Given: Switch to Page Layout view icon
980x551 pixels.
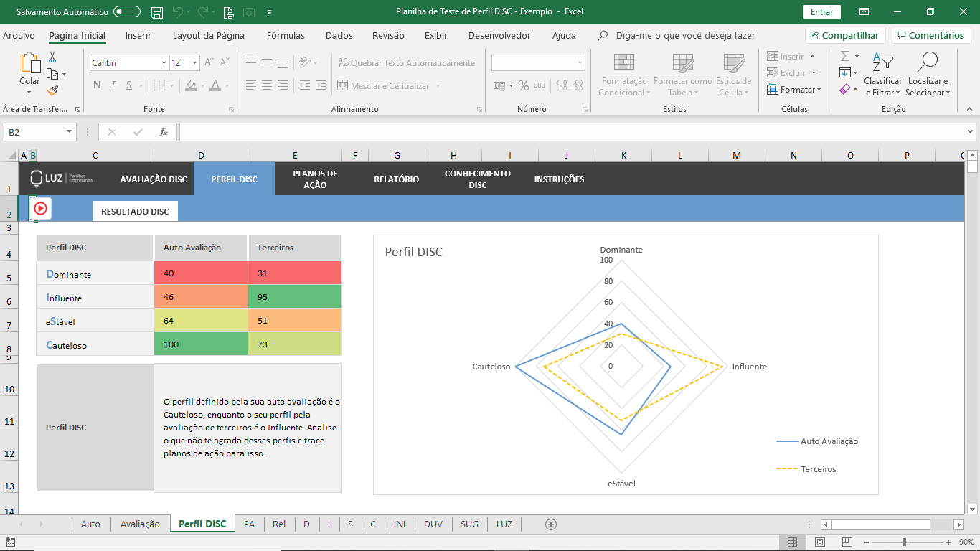Looking at the screenshot, I should pyautogui.click(x=820, y=542).
